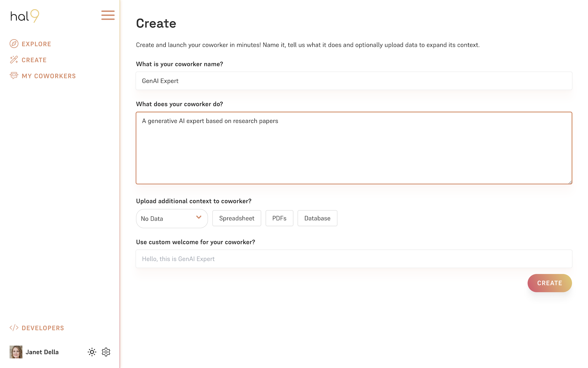Viewport: 588px width, 368px height.
Task: Click Janet Della's profile avatar
Action: tap(16, 352)
